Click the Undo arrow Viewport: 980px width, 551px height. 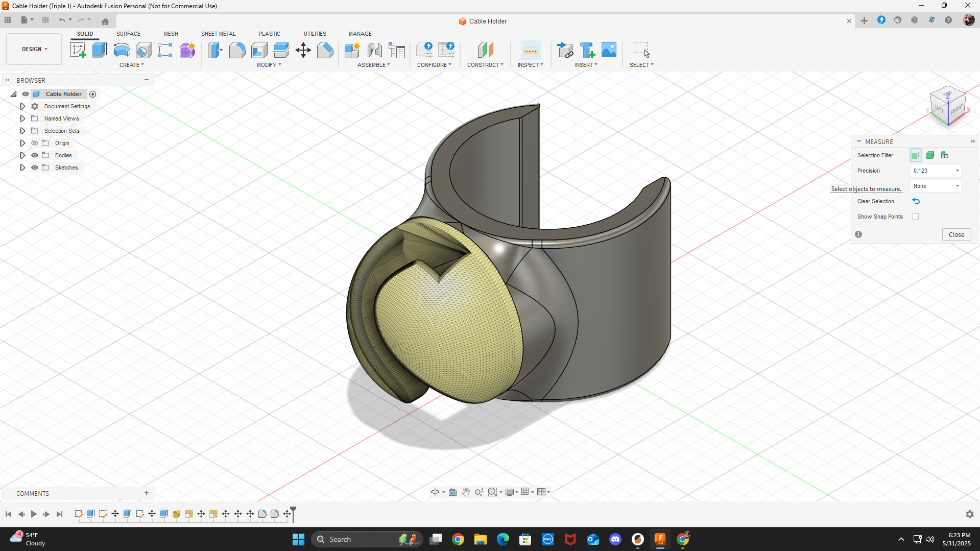tap(62, 20)
